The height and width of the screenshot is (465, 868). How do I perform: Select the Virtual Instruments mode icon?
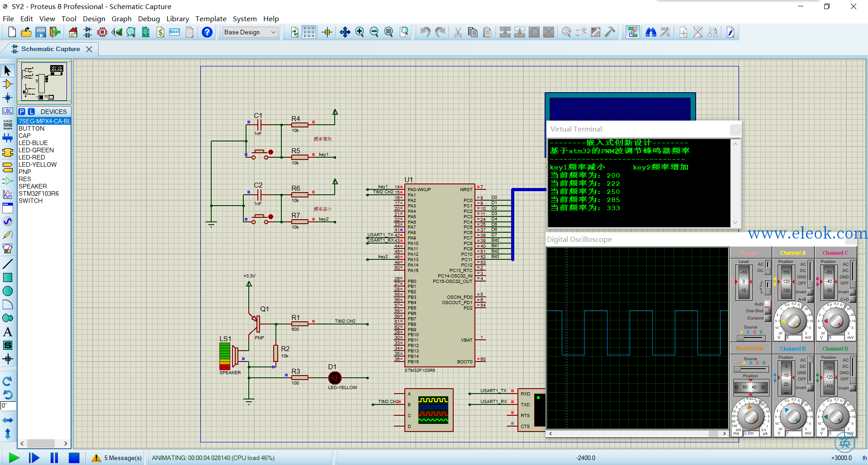[x=8, y=249]
